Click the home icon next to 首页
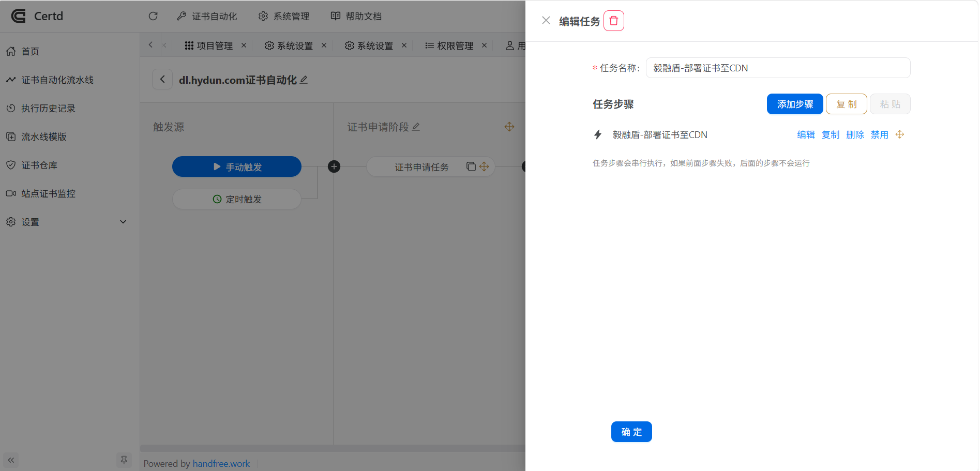 pos(11,51)
